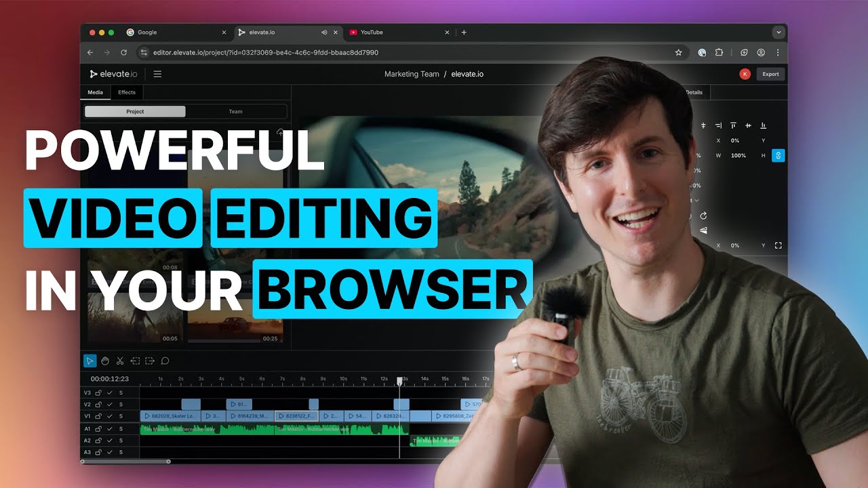
Task: Select the scissors cut tool
Action: [120, 361]
